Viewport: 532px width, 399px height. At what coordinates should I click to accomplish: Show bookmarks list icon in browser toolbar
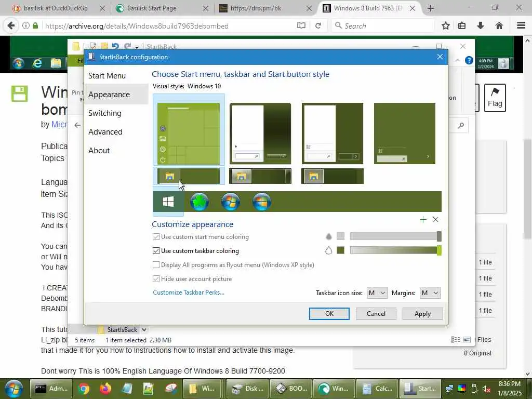click(x=462, y=25)
